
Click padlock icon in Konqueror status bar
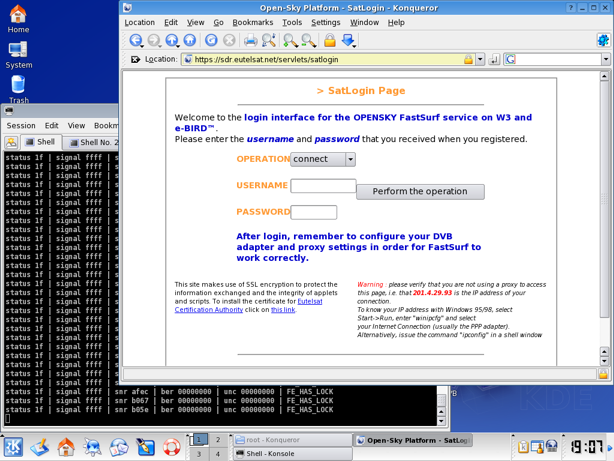[x=603, y=374]
